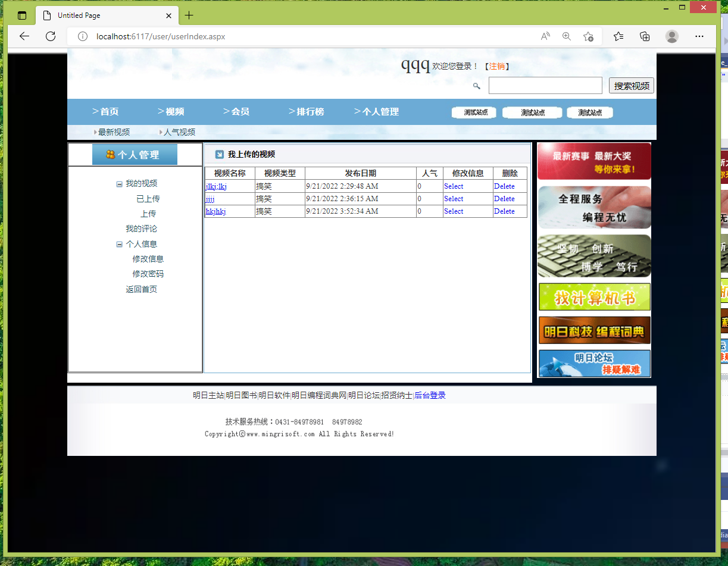Open the video named jjjj
Screen dimensions: 728x566
tap(211, 198)
